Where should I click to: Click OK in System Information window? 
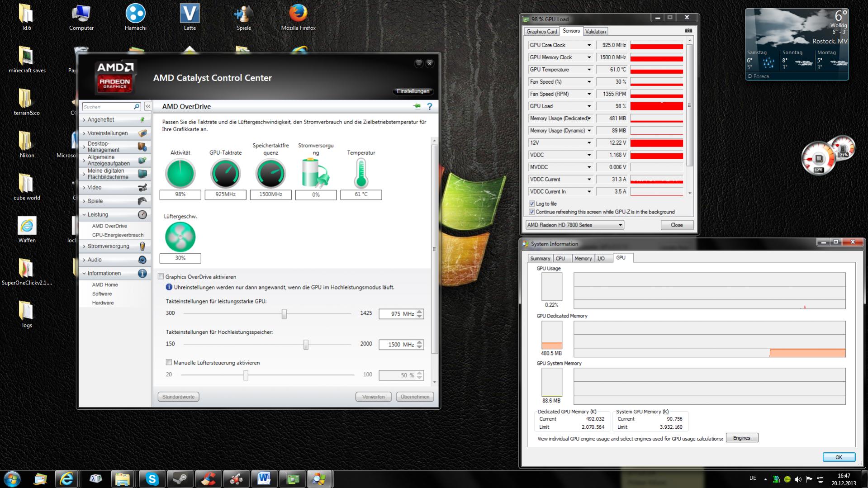point(839,457)
